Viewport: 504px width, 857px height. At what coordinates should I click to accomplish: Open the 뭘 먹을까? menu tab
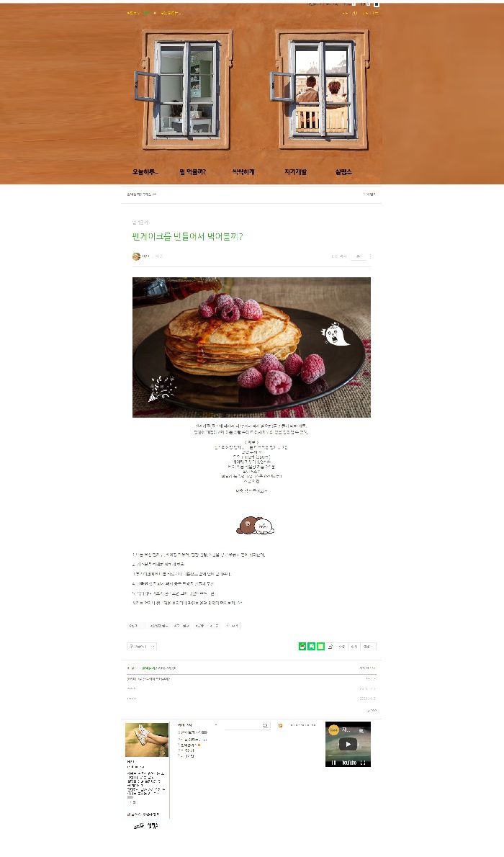click(192, 171)
